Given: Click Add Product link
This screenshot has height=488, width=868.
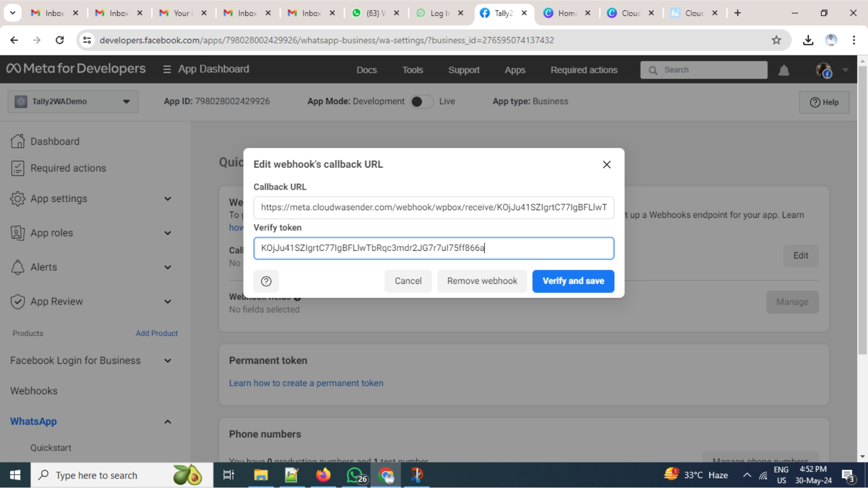Looking at the screenshot, I should coord(156,333).
